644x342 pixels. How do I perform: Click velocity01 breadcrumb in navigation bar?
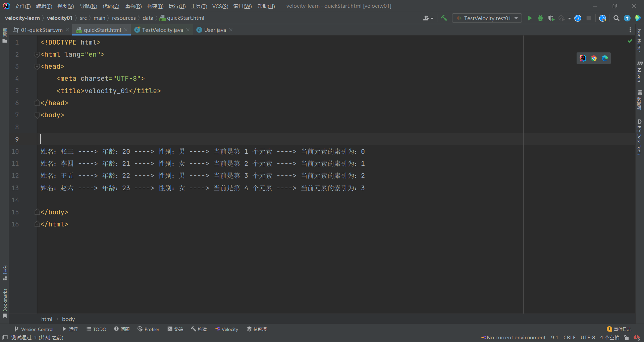coord(60,18)
